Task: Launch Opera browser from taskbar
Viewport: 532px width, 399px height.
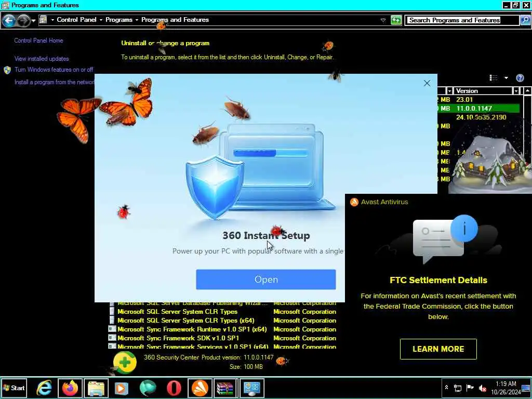Action: coord(174,388)
